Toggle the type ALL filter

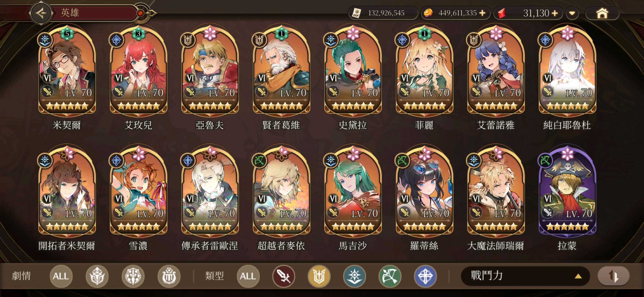(248, 276)
